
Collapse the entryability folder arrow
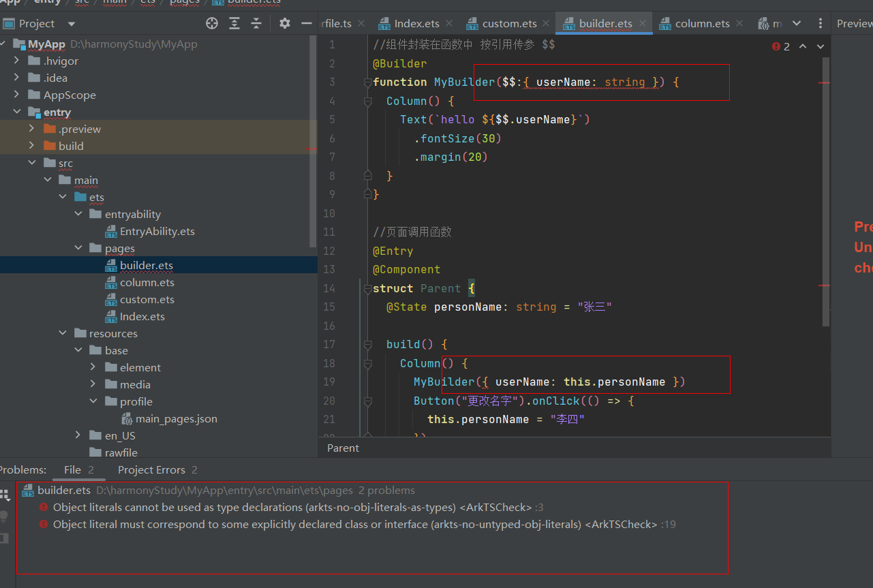point(78,214)
